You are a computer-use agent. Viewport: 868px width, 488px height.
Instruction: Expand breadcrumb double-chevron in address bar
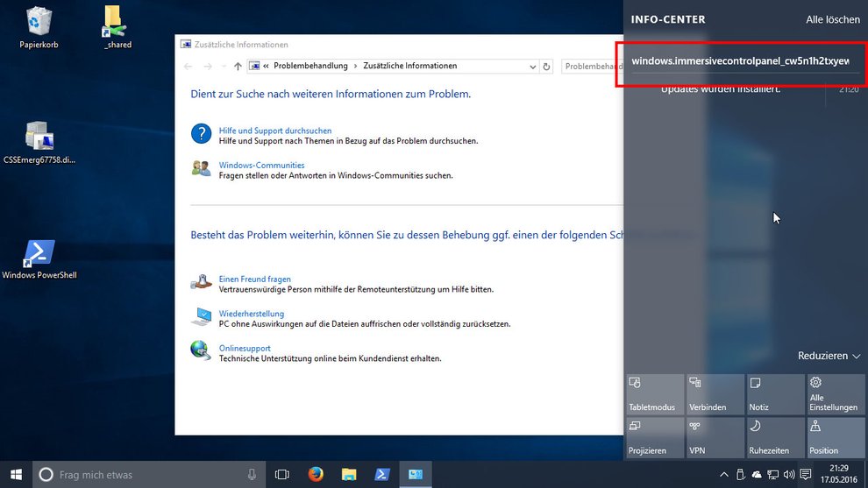point(267,66)
